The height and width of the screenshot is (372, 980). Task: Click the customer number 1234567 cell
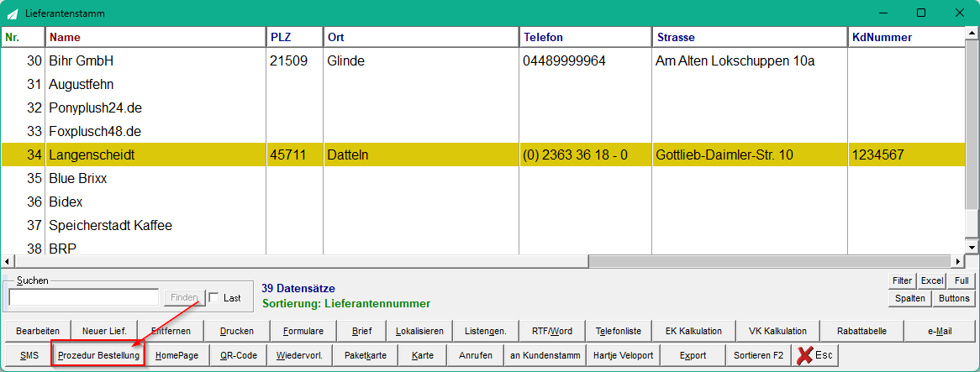coord(907,155)
